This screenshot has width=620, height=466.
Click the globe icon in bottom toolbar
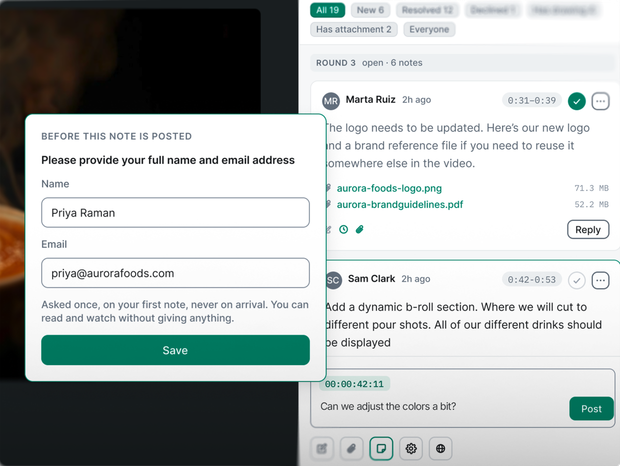[440, 448]
